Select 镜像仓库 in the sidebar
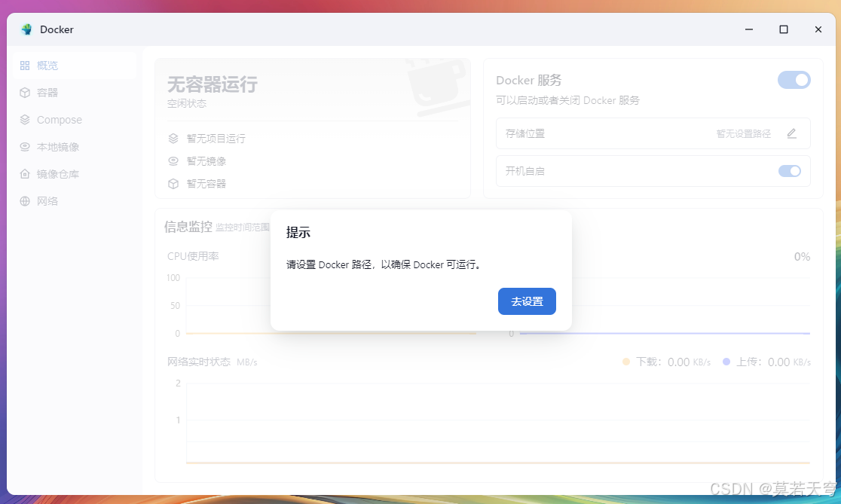This screenshot has height=504, width=841. point(74,174)
